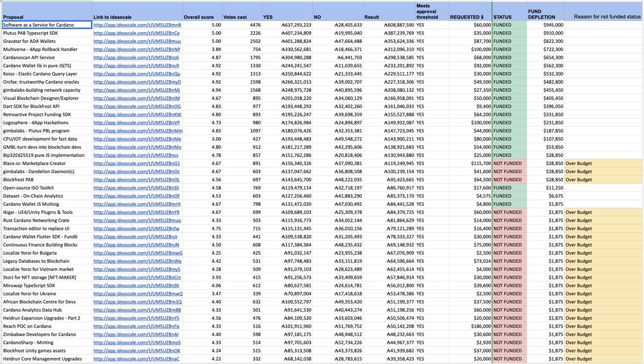Select the YES column header

(x=287, y=11)
